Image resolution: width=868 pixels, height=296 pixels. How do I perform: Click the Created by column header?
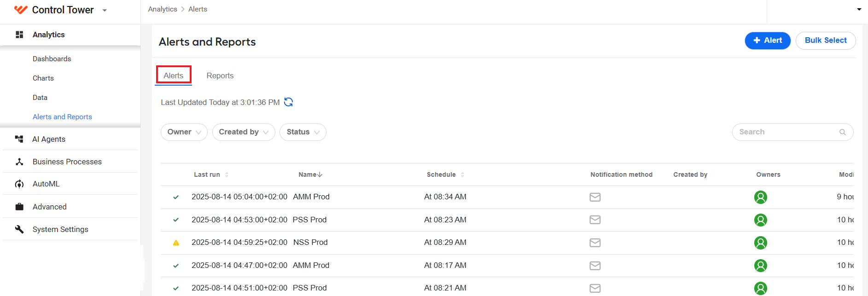(690, 174)
